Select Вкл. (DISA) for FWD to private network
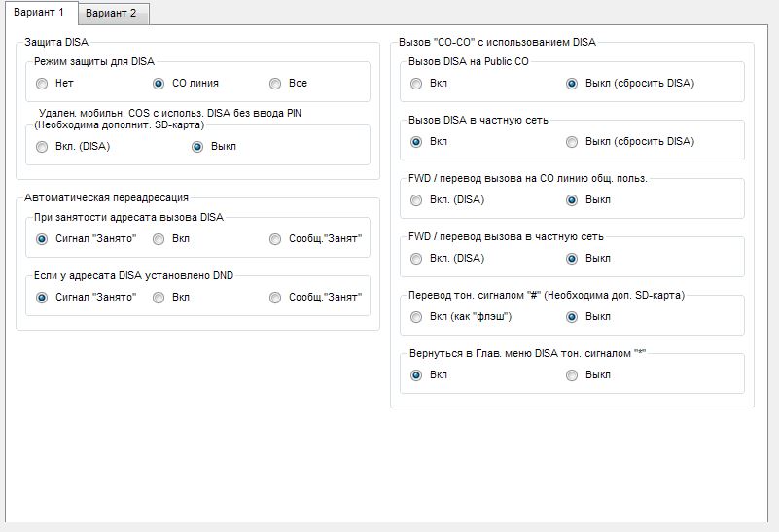Screen dimensions: 779x532 click(416, 259)
